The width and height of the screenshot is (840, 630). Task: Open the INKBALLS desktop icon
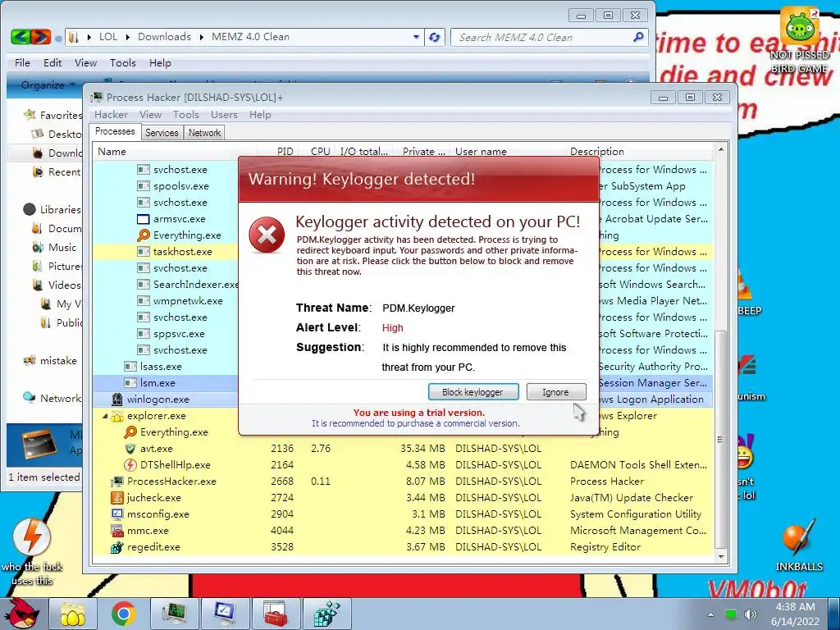[799, 546]
